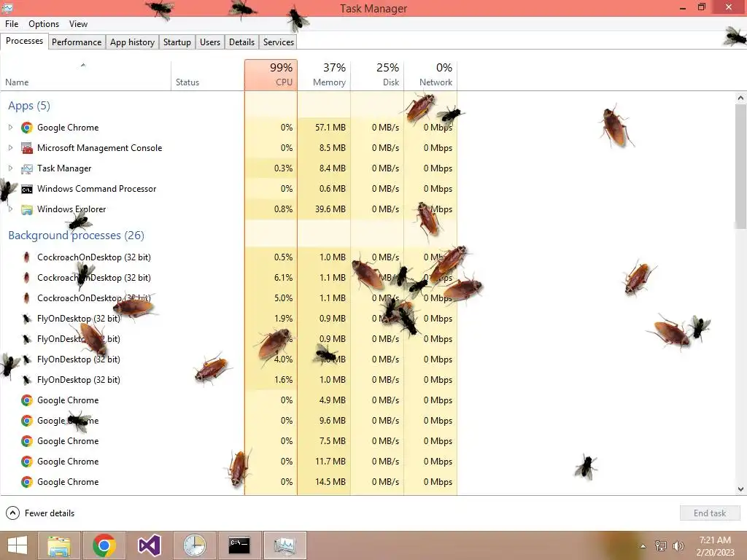The height and width of the screenshot is (560, 747).
Task: Select the Processes tab
Action: [x=24, y=41]
